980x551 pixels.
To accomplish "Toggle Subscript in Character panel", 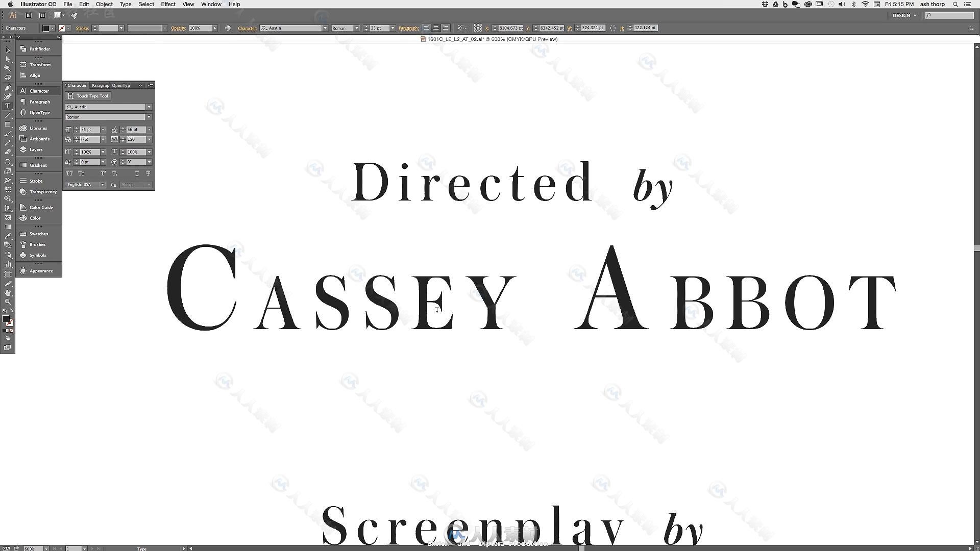I will pos(114,173).
